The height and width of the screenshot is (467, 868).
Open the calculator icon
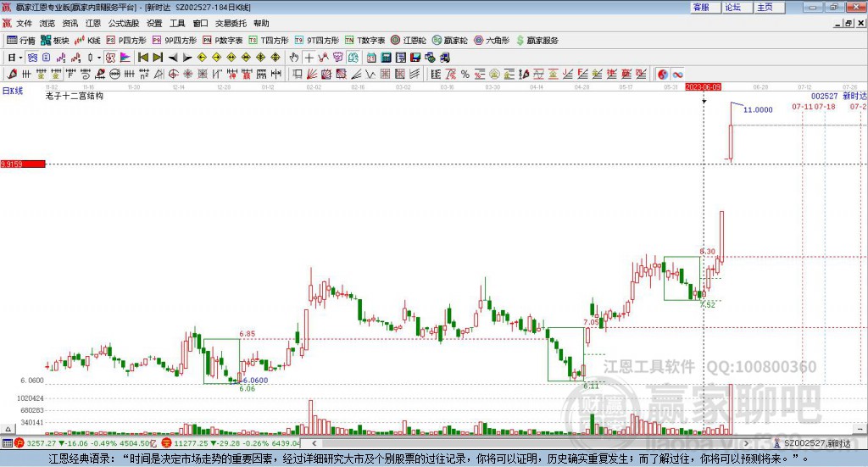387,58
